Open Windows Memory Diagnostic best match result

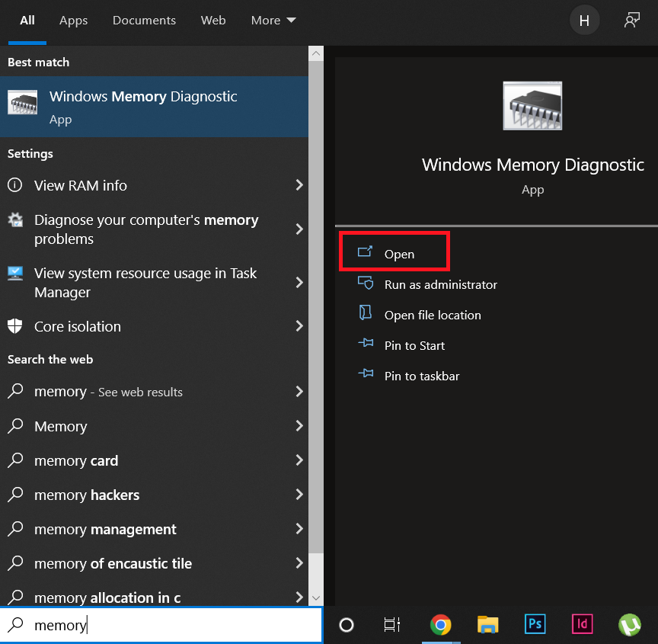[x=154, y=107]
